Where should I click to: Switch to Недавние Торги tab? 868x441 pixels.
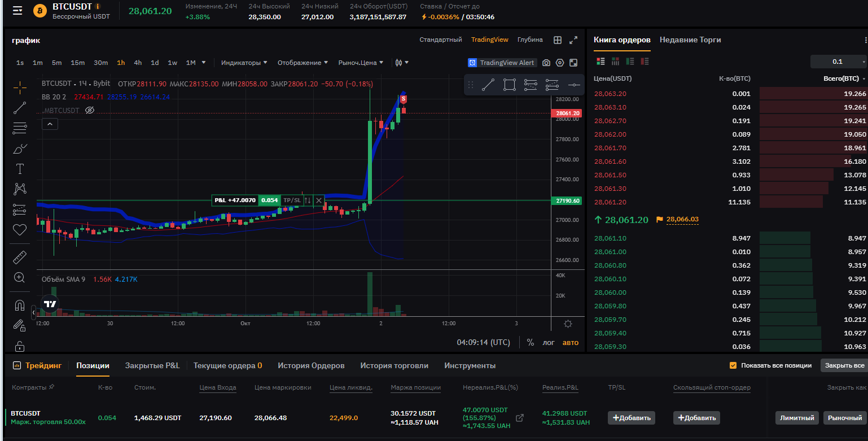click(x=690, y=40)
